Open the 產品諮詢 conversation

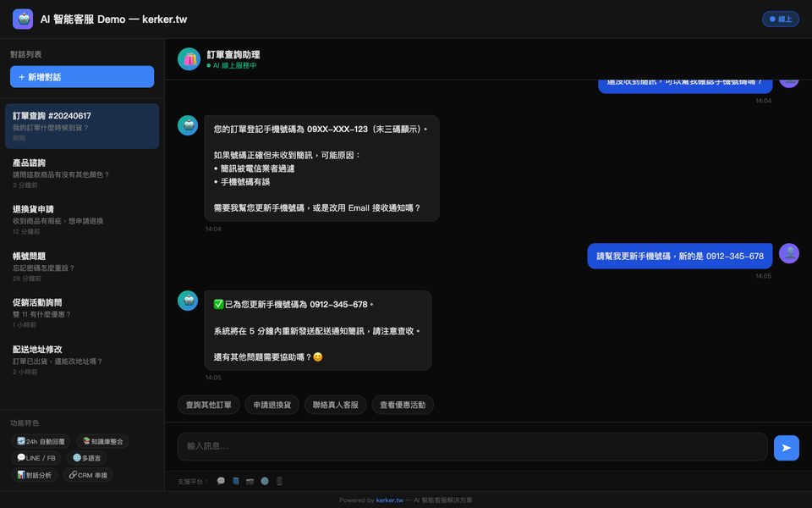[x=82, y=173]
